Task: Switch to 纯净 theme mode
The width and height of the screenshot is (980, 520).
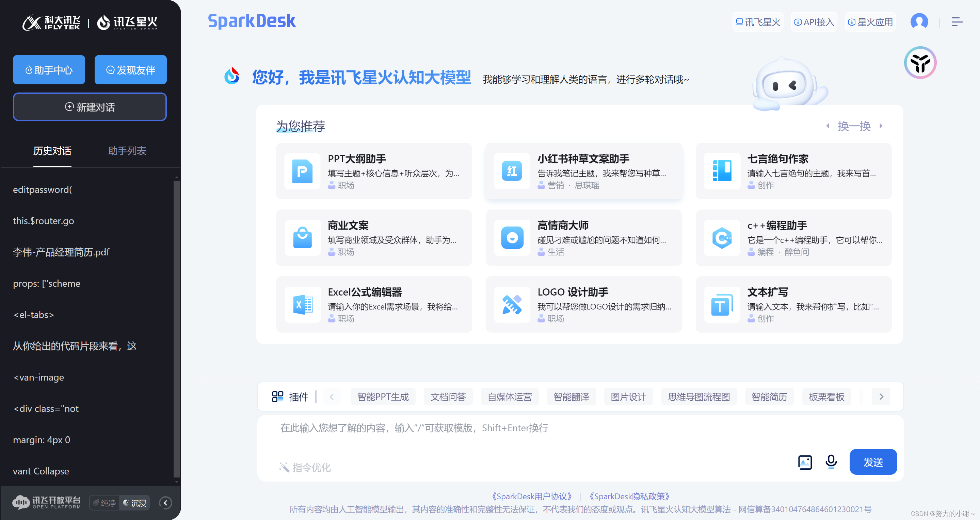Action: 105,503
